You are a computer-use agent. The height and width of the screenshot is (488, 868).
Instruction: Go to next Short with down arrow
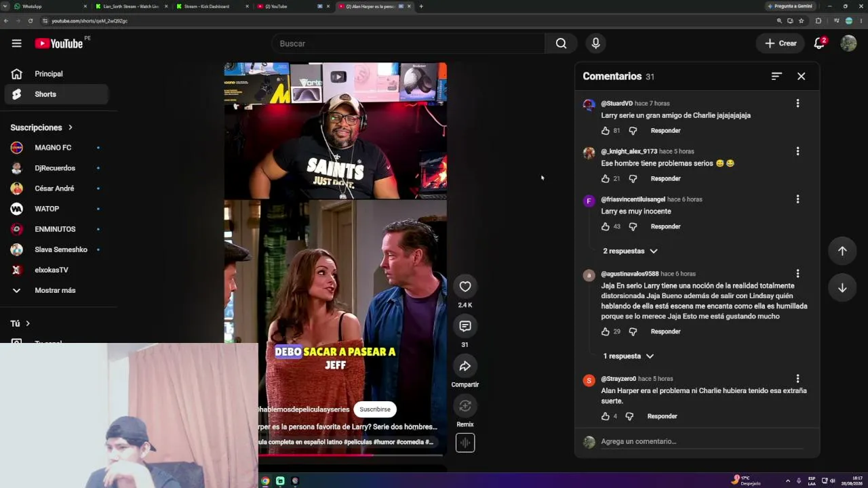tap(842, 287)
